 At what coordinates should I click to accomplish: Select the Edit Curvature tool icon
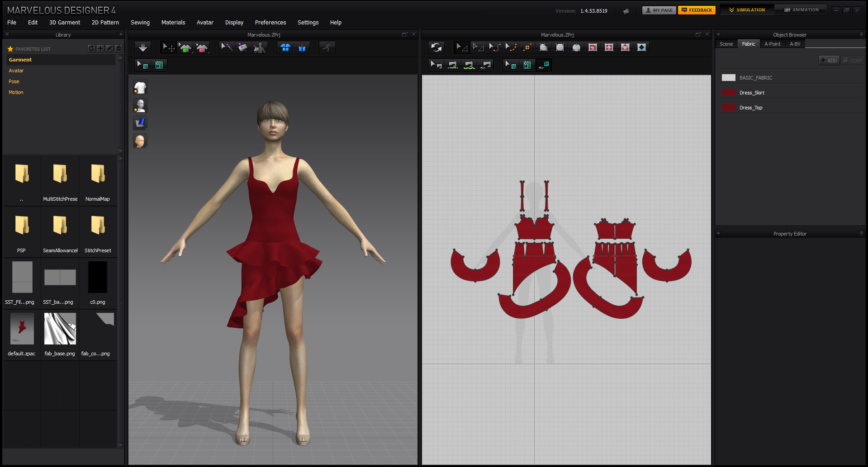click(495, 47)
